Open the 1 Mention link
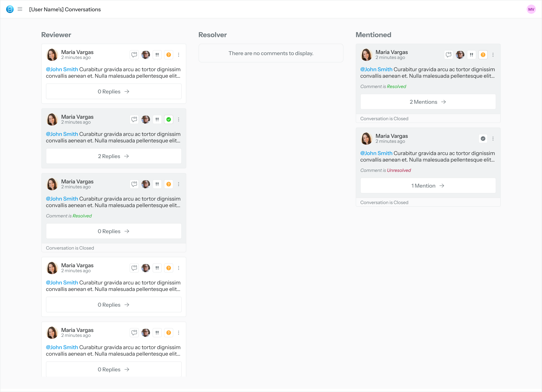Viewport: 542px width, 392px height. (428, 186)
